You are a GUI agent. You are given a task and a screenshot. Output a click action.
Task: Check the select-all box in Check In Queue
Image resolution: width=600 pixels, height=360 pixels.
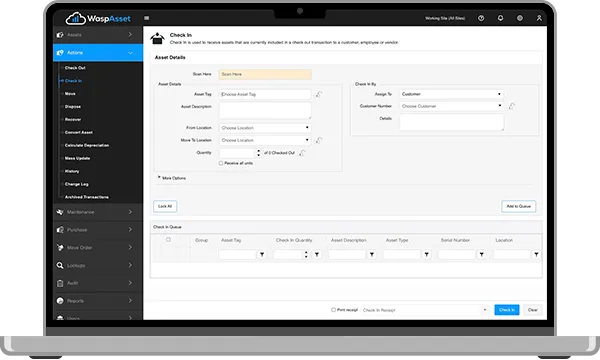click(x=168, y=240)
